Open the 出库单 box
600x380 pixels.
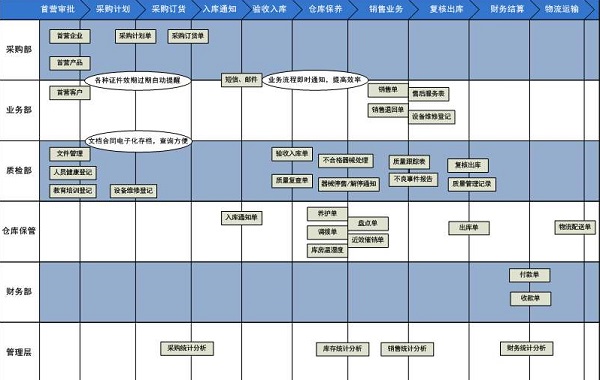pyautogui.click(x=469, y=228)
